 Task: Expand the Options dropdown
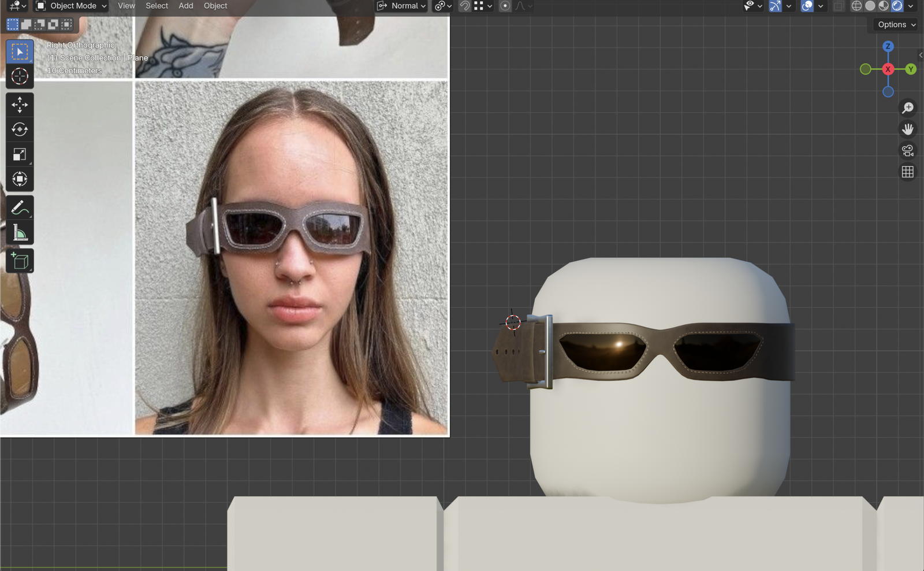coord(896,24)
